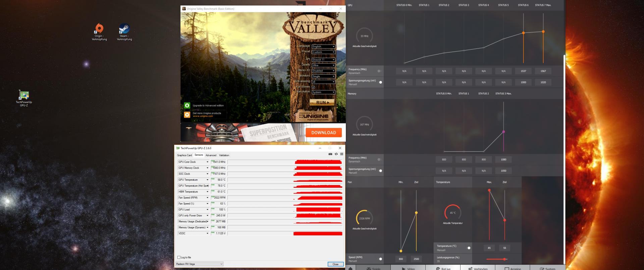Open the Anti-aliasing dropdown
The width and height of the screenshot is (644, 270).
(323, 82)
